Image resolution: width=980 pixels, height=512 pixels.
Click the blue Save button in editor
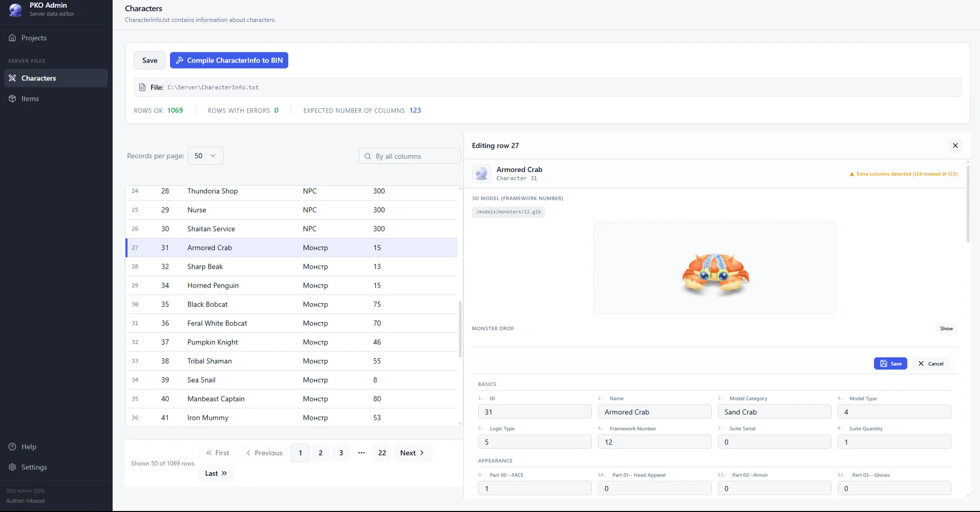coord(890,364)
